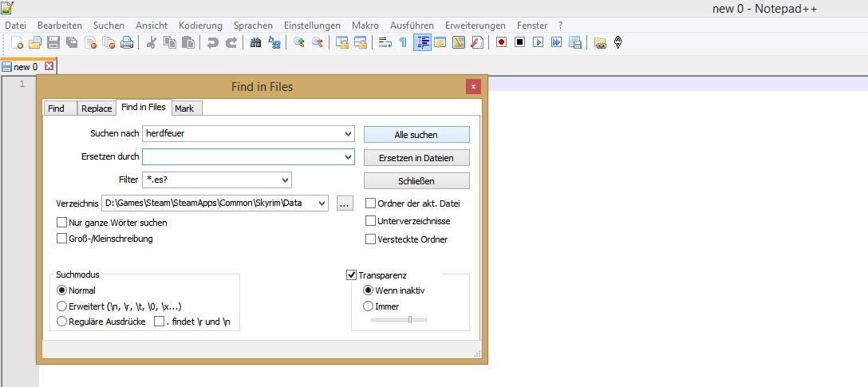Open the Filter dropdown list
The image size is (868, 387).
click(286, 180)
